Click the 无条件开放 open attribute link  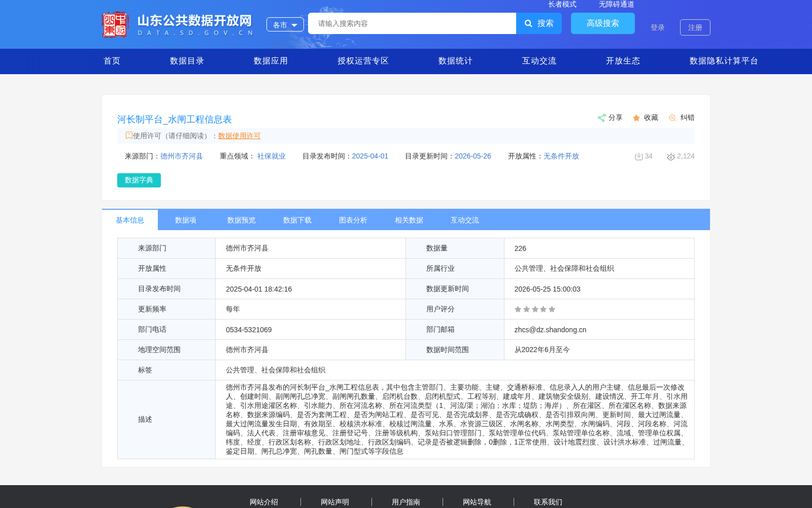pos(561,156)
